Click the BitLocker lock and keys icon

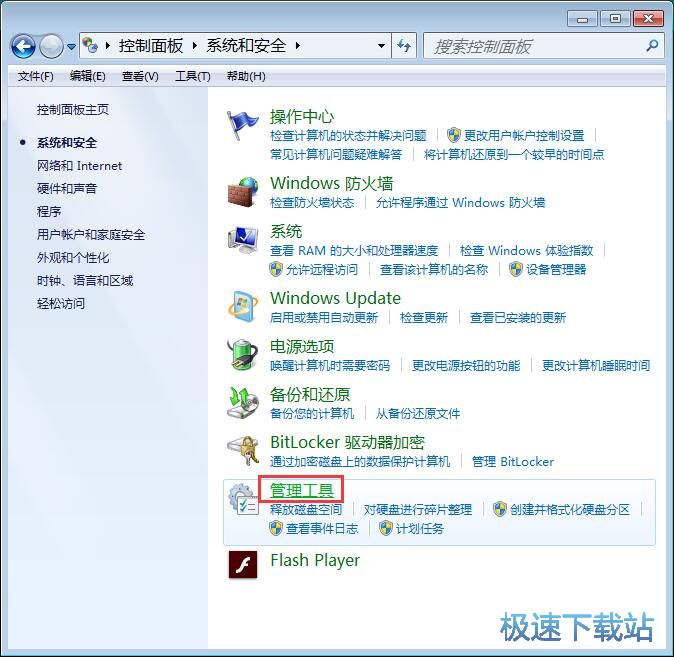pyautogui.click(x=243, y=451)
